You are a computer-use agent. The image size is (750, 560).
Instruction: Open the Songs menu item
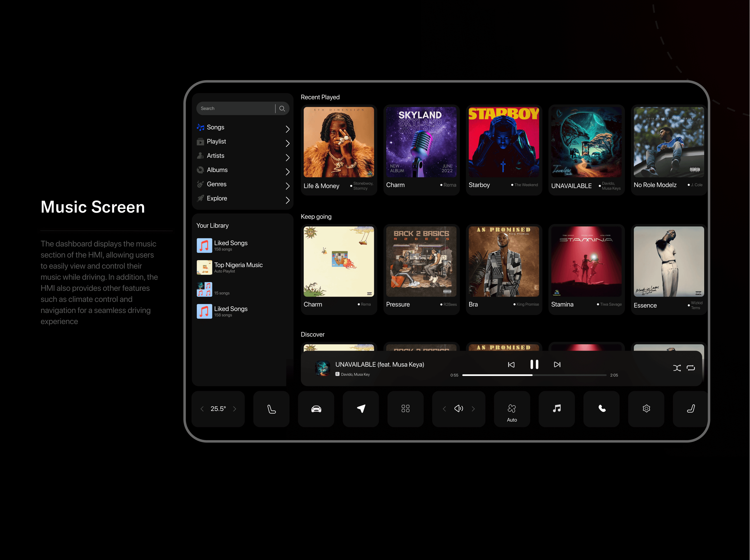(x=243, y=127)
